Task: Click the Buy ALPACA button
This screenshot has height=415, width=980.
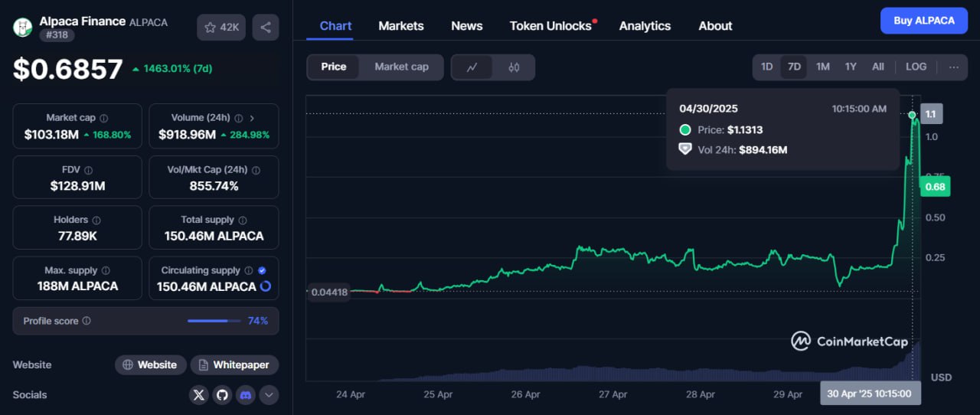Action: [924, 21]
